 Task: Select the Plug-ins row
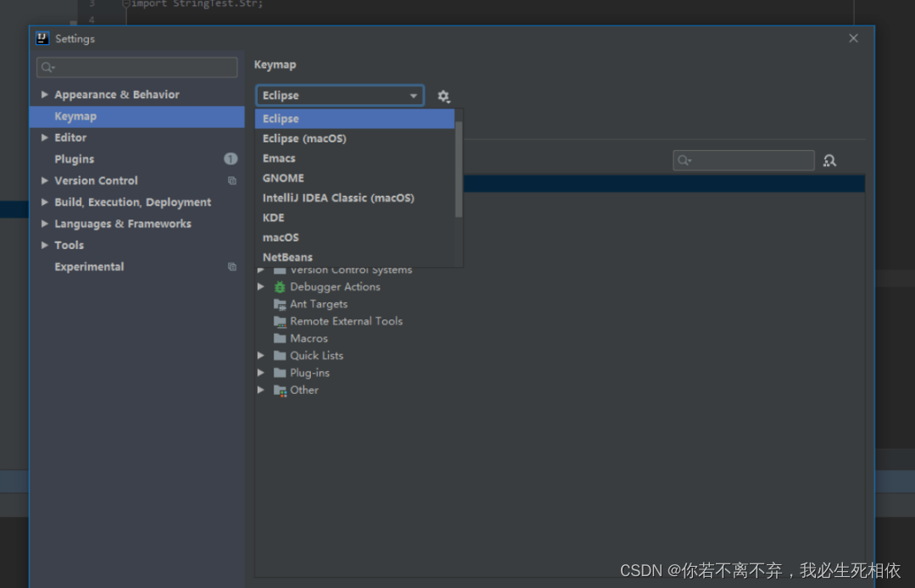point(560,373)
